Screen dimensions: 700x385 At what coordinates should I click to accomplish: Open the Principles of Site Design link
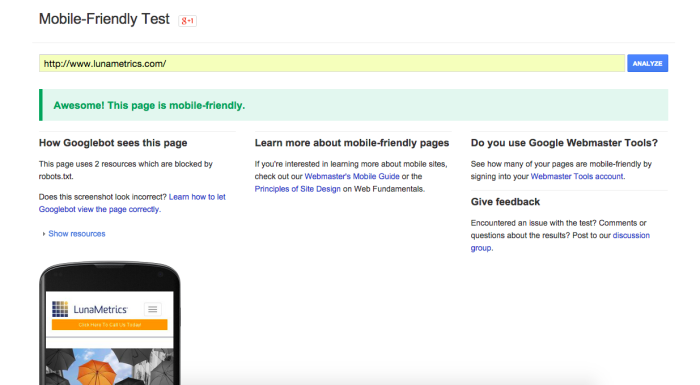point(297,189)
